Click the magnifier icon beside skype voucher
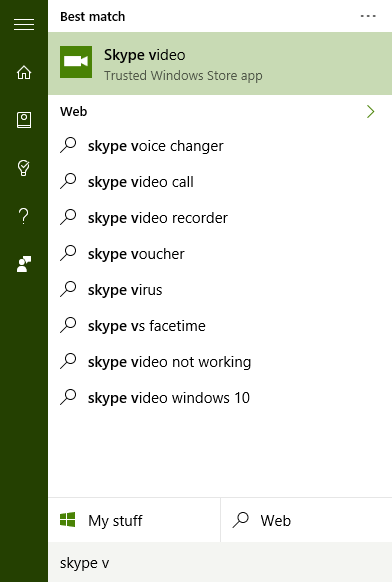392x582 pixels. pos(68,254)
